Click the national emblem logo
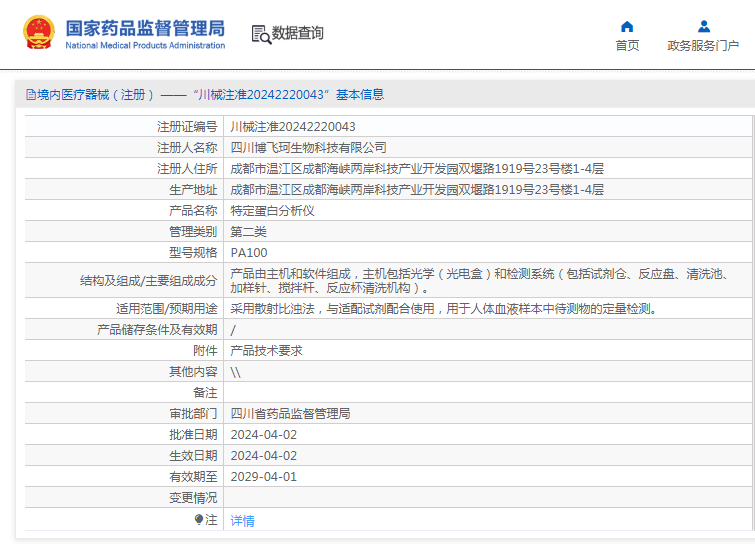Screen dimensions: 755x544 pyautogui.click(x=39, y=32)
